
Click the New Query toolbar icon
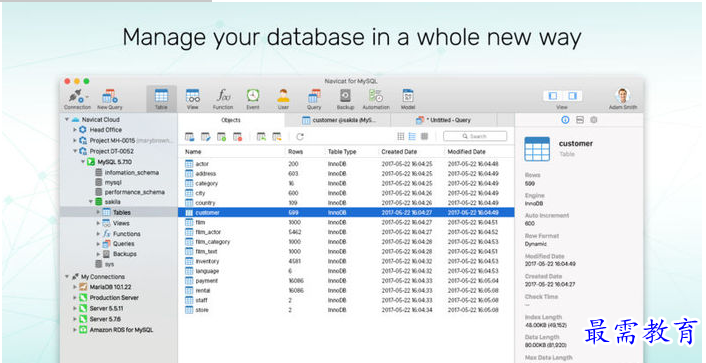(109, 99)
